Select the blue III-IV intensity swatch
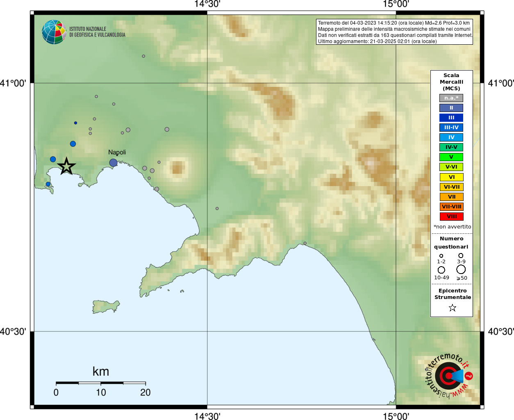The height and width of the screenshot is (420, 514). 451,128
